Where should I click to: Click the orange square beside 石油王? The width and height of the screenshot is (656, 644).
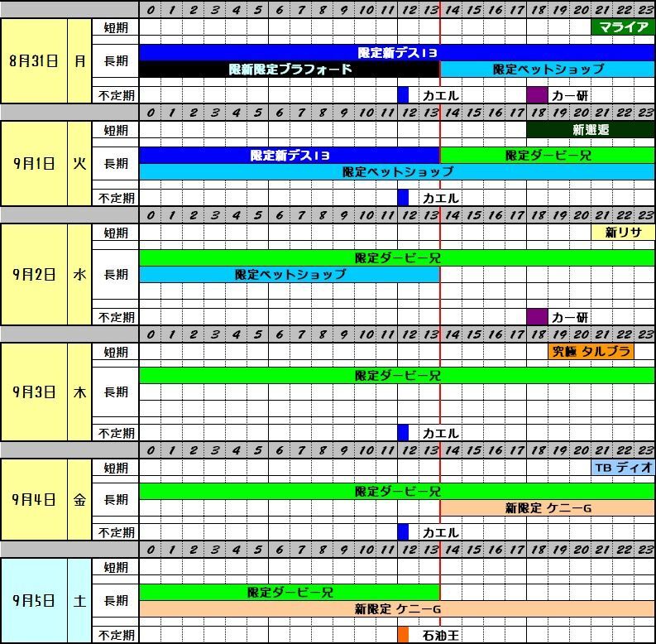(403, 635)
